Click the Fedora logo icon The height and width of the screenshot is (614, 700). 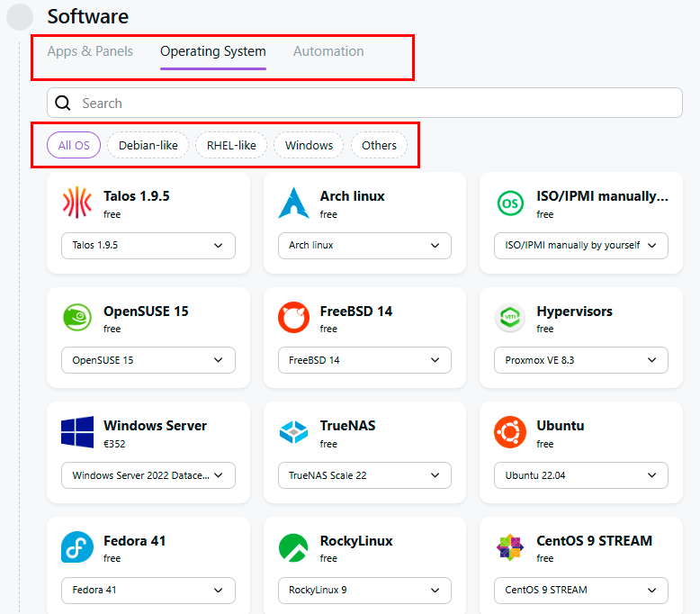click(77, 547)
